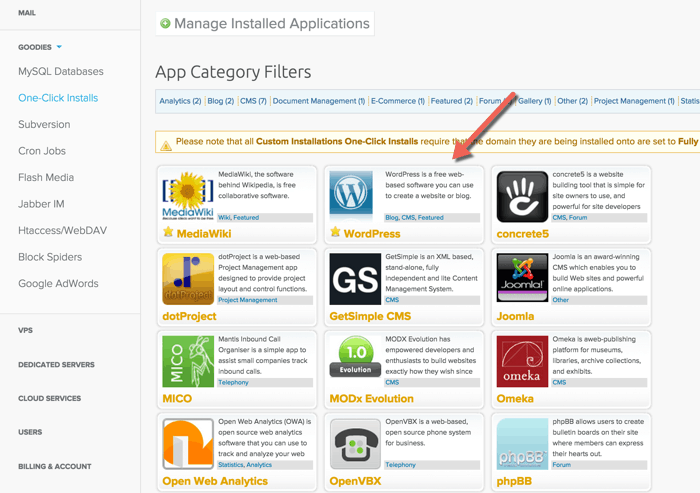Click the concrete5 hand logo icon
Screen dimensions: 700x493
click(522, 196)
